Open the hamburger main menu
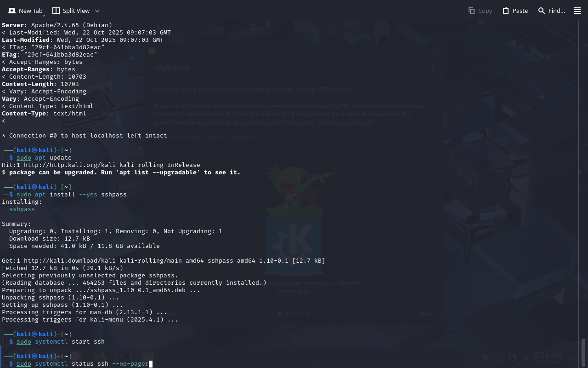This screenshot has height=368, width=588. pyautogui.click(x=577, y=11)
